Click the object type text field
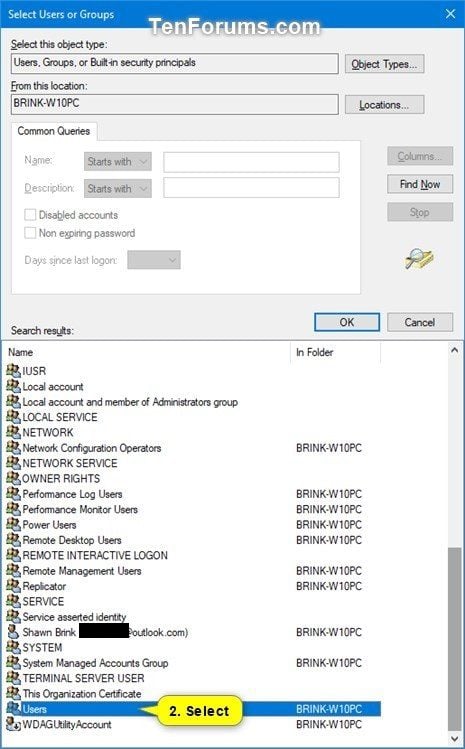 point(174,63)
